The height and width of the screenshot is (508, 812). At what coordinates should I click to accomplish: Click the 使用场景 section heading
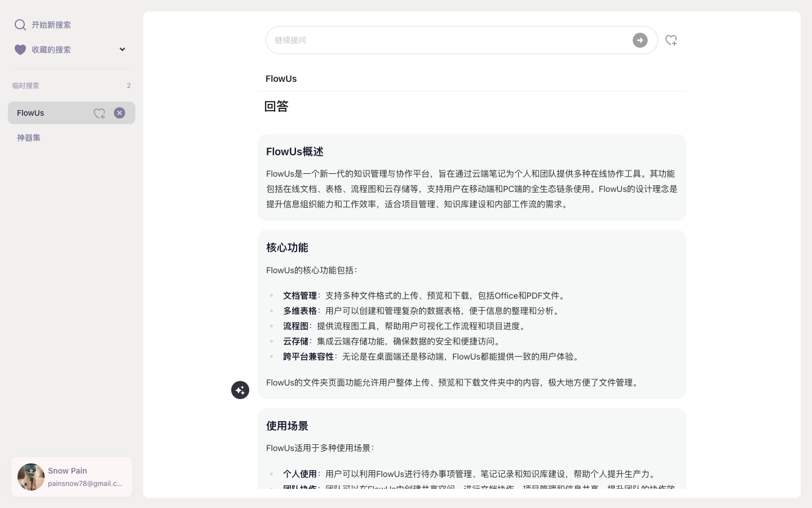tap(287, 426)
